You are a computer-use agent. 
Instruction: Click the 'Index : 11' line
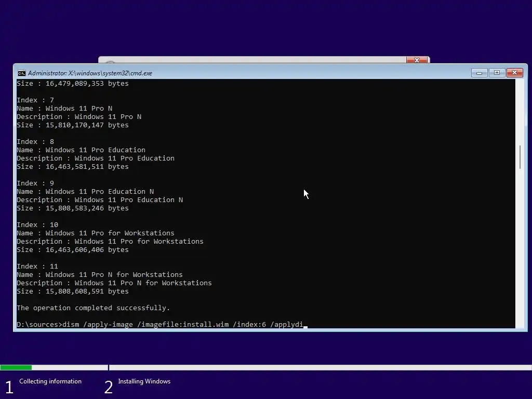[37, 267]
